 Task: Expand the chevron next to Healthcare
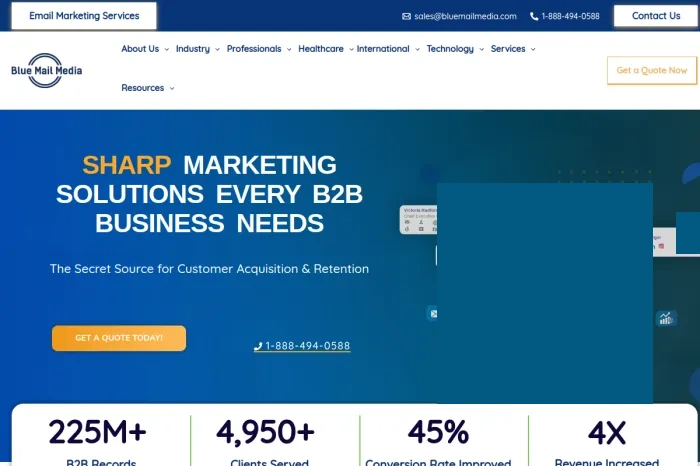click(x=351, y=50)
